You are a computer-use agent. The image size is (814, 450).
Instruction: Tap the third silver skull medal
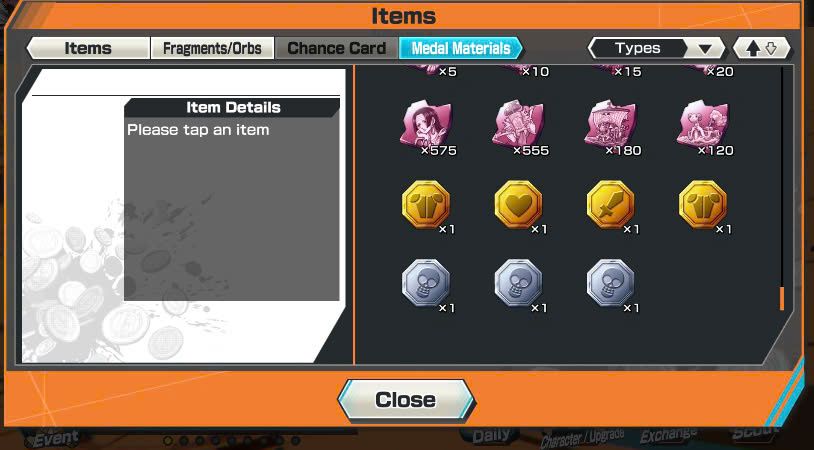[x=610, y=283]
